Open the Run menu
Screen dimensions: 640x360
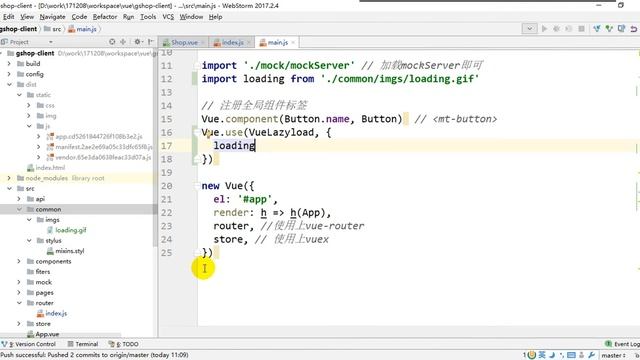point(128,17)
